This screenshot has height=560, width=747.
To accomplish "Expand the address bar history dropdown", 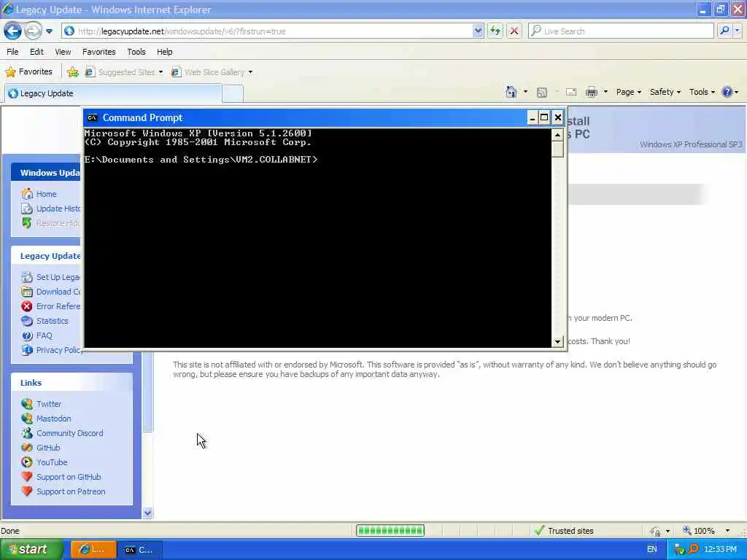I will (x=478, y=31).
